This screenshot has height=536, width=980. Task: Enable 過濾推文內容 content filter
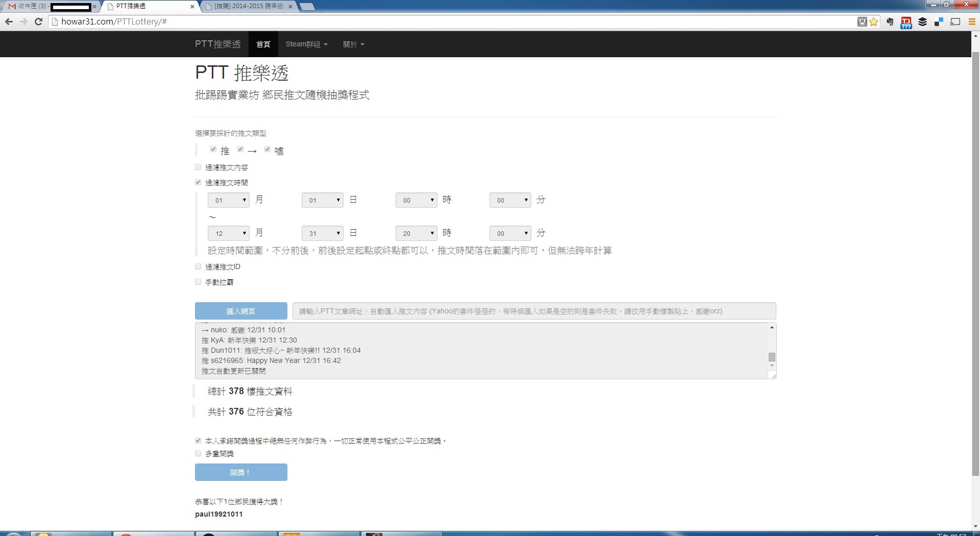point(198,167)
